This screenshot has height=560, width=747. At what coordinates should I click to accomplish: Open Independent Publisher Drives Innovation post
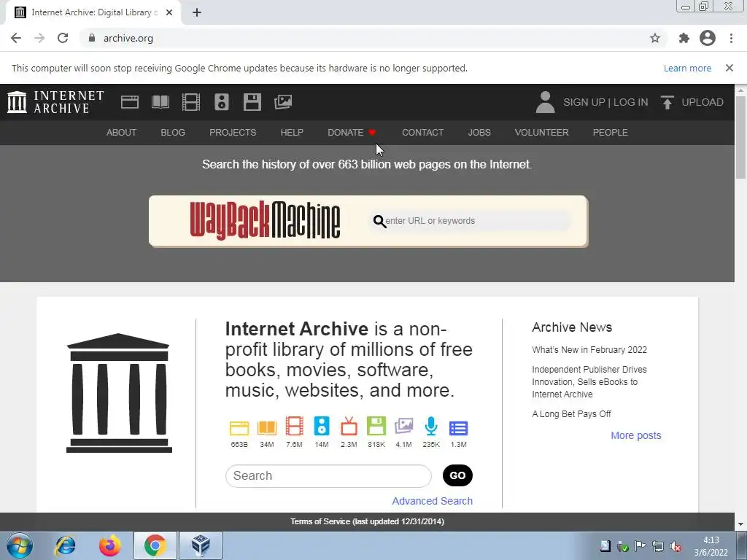589,382
